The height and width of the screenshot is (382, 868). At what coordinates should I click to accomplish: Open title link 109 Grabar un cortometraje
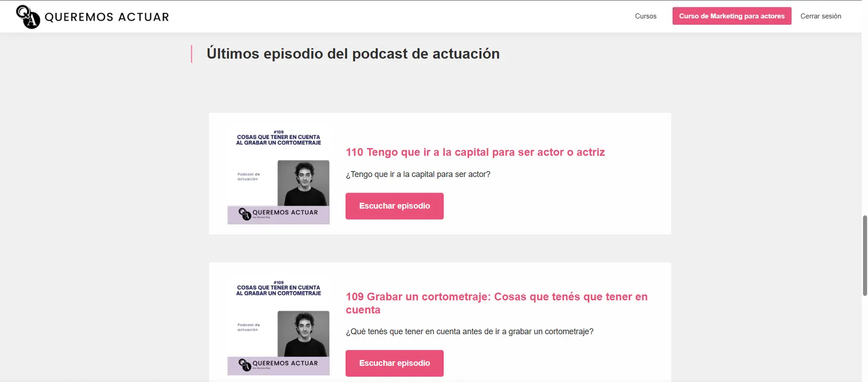click(496, 303)
